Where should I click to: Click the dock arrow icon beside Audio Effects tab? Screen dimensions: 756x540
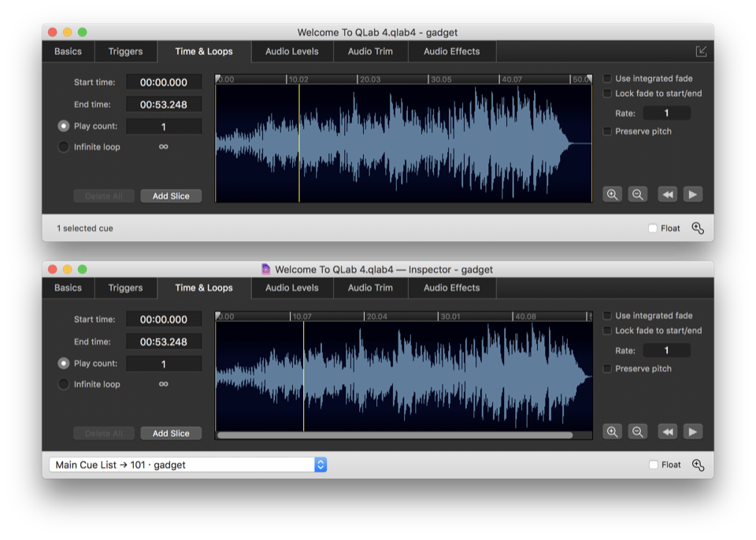tap(701, 51)
